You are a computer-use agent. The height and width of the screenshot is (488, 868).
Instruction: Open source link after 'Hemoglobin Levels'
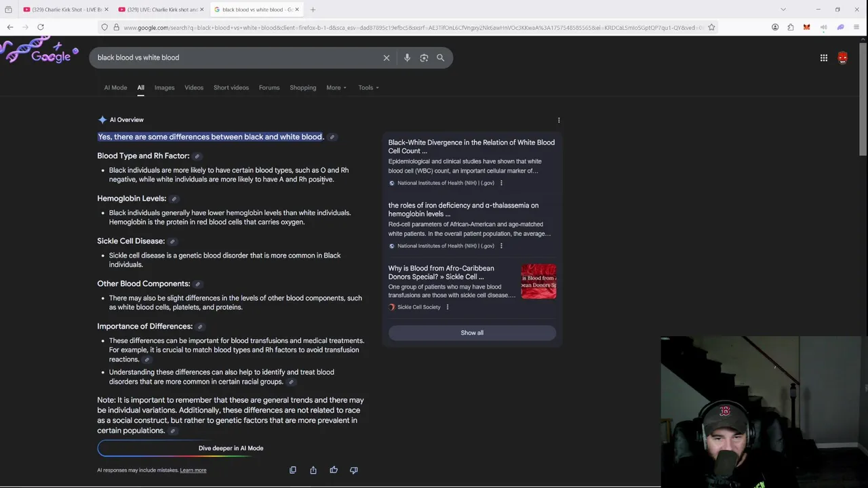pos(174,199)
